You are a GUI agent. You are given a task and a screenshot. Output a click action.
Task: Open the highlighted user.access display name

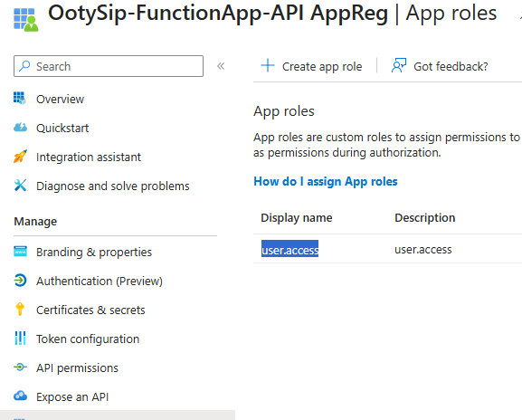(290, 250)
